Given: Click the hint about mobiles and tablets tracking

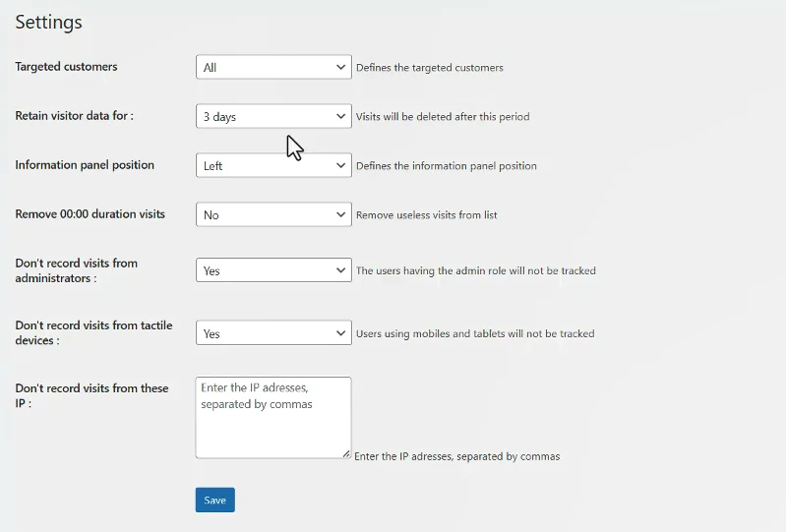Looking at the screenshot, I should 475,333.
